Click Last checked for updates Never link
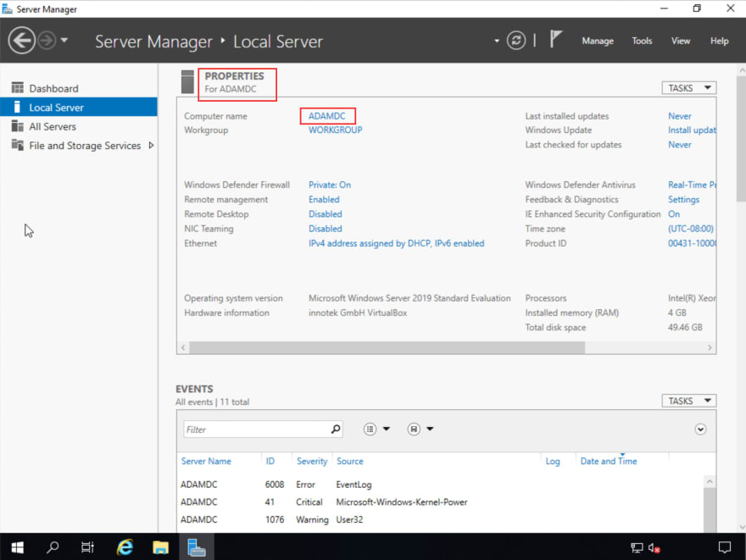The image size is (746, 560). [679, 145]
